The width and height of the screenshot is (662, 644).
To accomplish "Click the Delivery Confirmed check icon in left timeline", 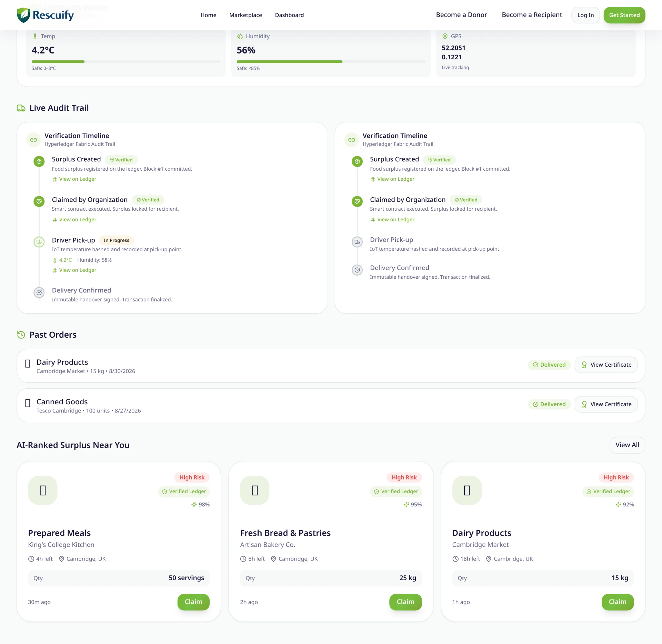I will pos(39,293).
